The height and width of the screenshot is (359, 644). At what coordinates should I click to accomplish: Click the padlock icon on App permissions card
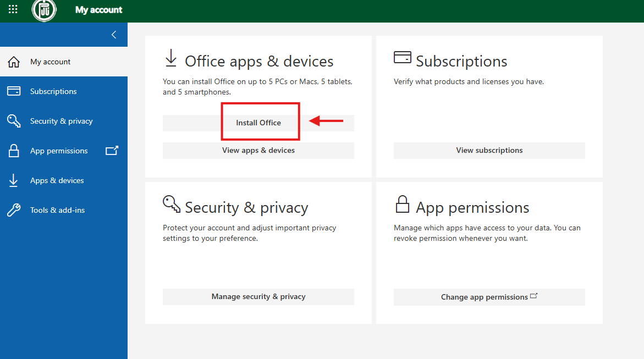402,204
